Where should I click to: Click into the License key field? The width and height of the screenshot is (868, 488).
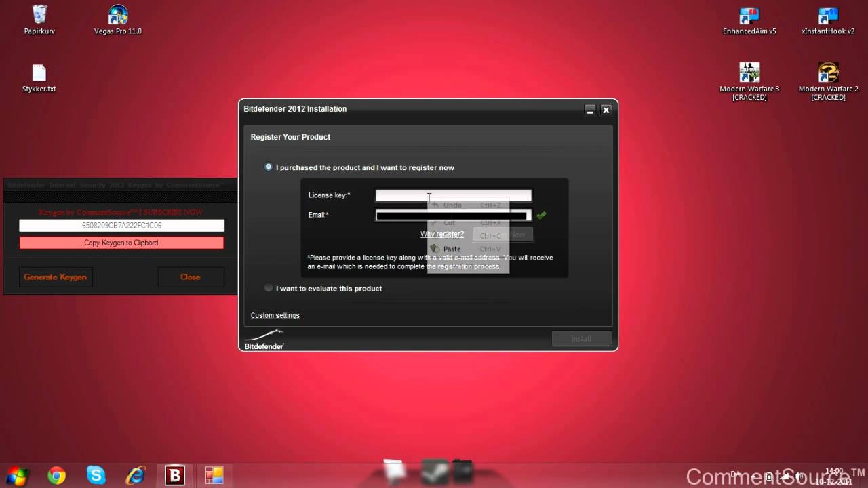pyautogui.click(x=454, y=195)
